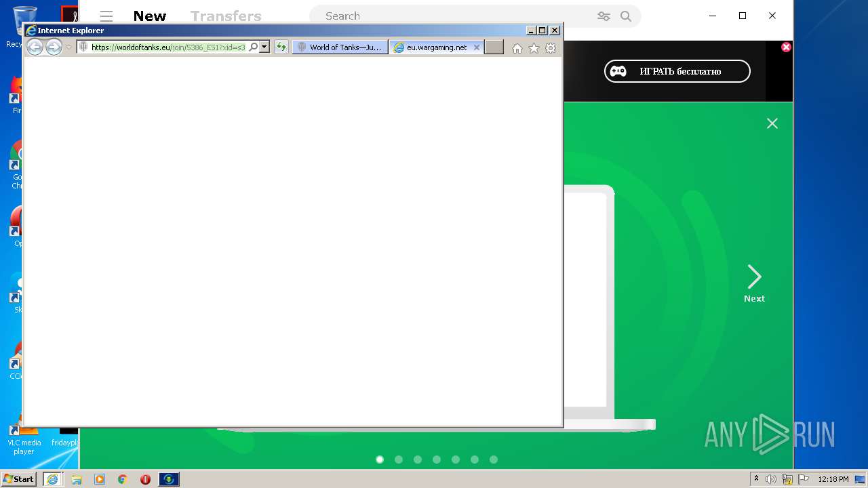
Task: Select the sixth carousel dot
Action: point(475,460)
